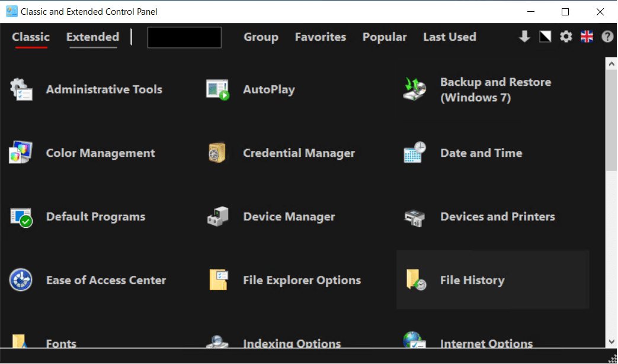Toggle the dark/light theme contrast icon
The height and width of the screenshot is (364, 618).
(x=545, y=37)
